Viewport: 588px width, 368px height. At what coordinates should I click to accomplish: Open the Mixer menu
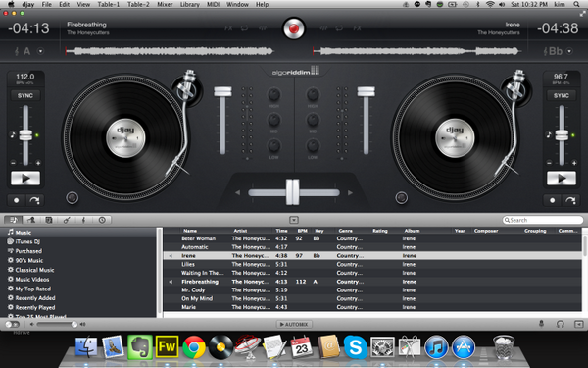point(165,5)
